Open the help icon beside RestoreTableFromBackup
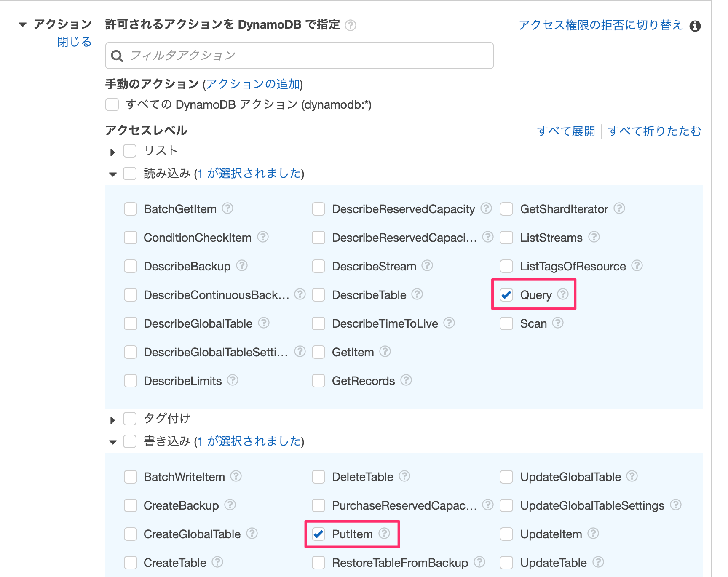This screenshot has height=577, width=728. 479,562
